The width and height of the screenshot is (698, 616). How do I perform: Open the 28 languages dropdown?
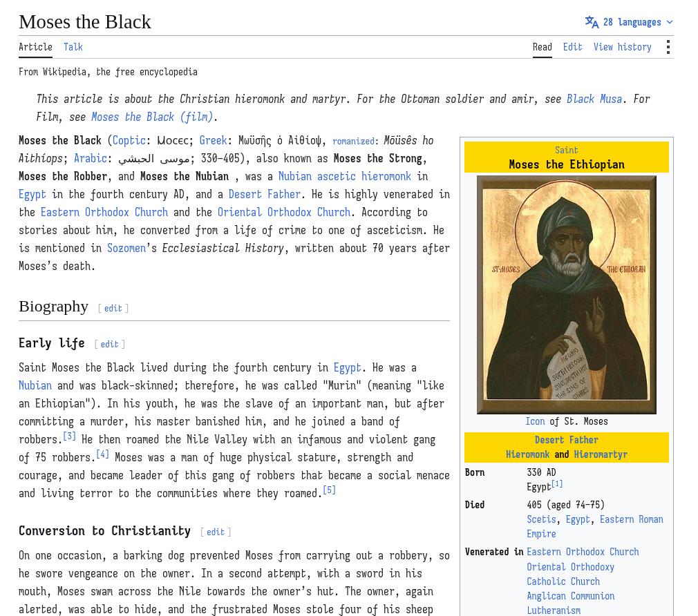pos(629,22)
